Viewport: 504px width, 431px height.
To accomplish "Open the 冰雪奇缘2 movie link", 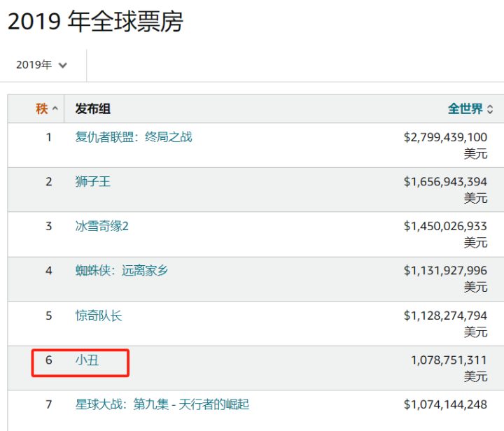I will 102,226.
